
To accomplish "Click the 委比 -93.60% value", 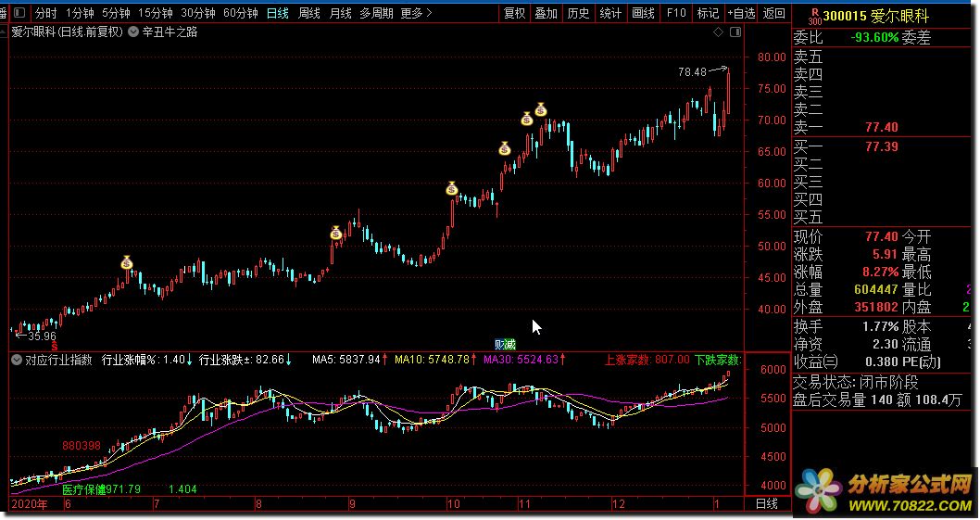I will [x=873, y=38].
